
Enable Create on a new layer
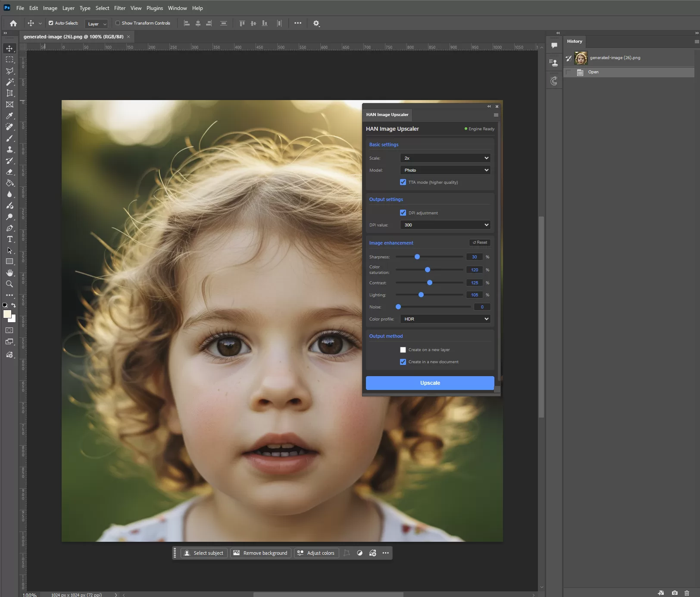(403, 350)
